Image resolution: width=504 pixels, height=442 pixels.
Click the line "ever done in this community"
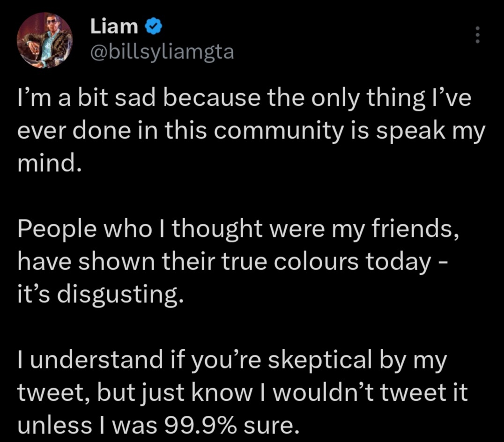coord(251,131)
